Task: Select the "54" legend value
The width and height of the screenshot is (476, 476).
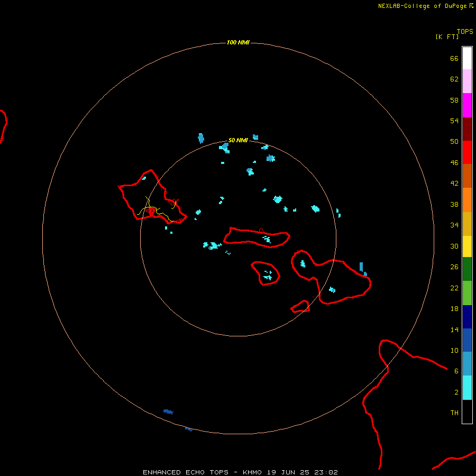Action: point(454,121)
